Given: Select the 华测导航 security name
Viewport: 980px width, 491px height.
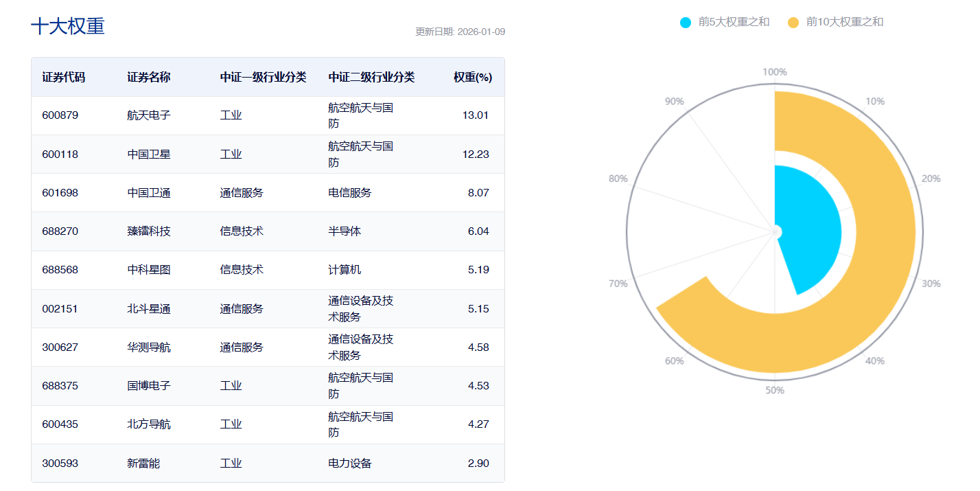Looking at the screenshot, I should coord(149,347).
